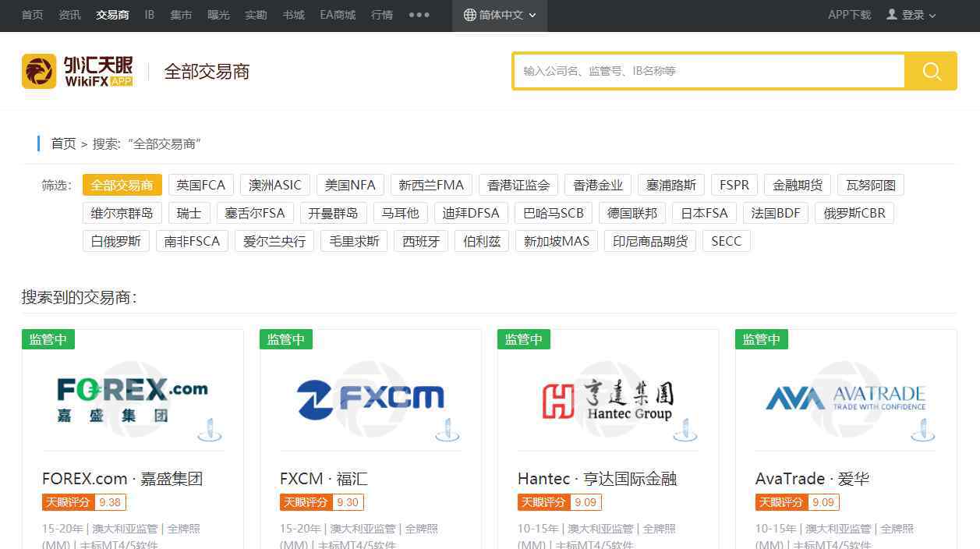Filter by 新西兰FMA
980x549 pixels.
click(x=431, y=185)
